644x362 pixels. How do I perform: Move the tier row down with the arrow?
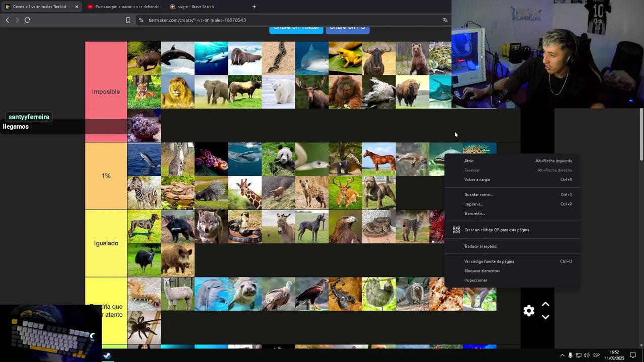pos(545,317)
